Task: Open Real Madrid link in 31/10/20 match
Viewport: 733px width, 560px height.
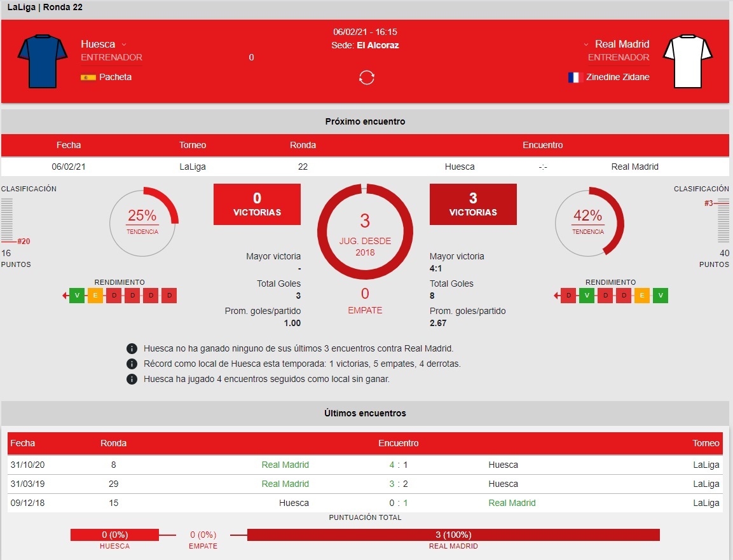Action: (285, 465)
